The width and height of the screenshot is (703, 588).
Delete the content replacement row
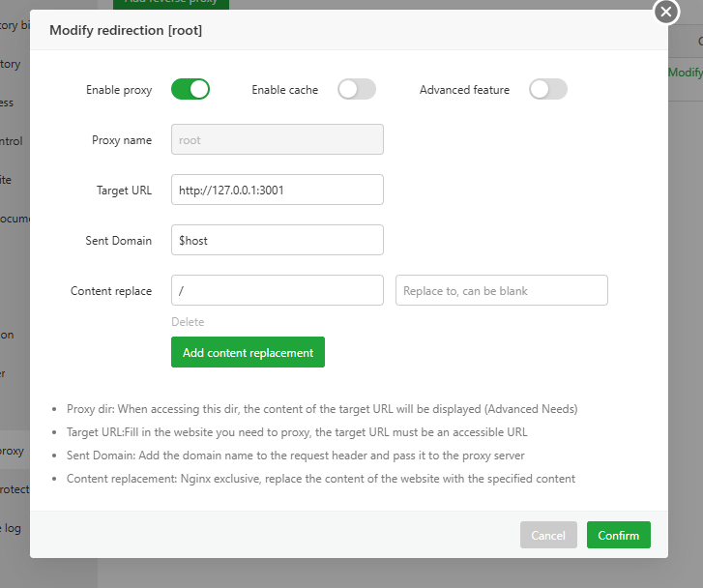tap(188, 322)
